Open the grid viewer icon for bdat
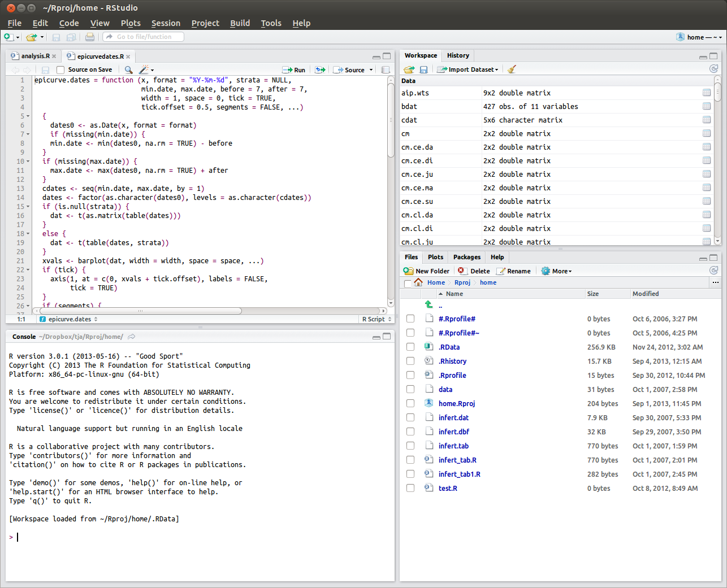The height and width of the screenshot is (588, 727). coord(706,106)
